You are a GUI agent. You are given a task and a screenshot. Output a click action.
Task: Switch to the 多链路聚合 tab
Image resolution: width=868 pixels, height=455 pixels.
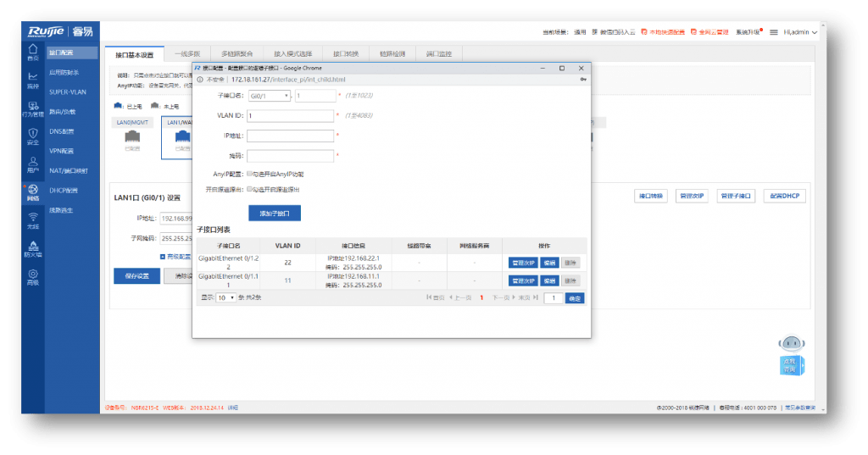[236, 54]
